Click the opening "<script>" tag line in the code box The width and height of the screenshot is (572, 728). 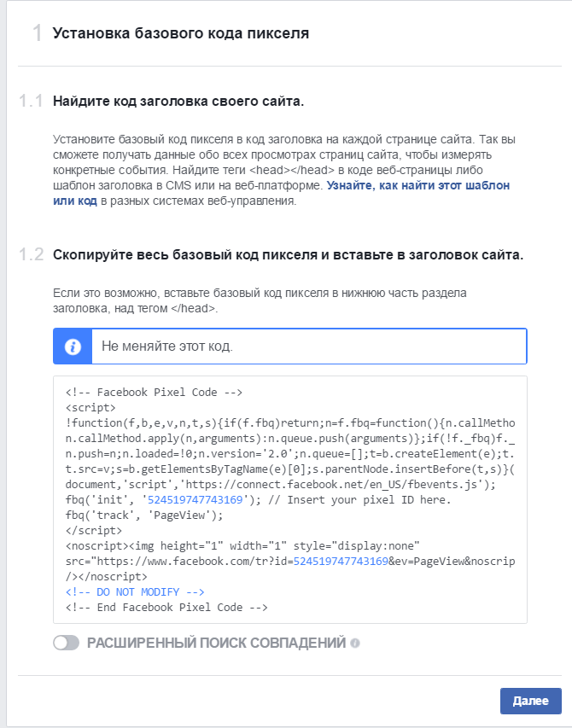pyautogui.click(x=90, y=408)
